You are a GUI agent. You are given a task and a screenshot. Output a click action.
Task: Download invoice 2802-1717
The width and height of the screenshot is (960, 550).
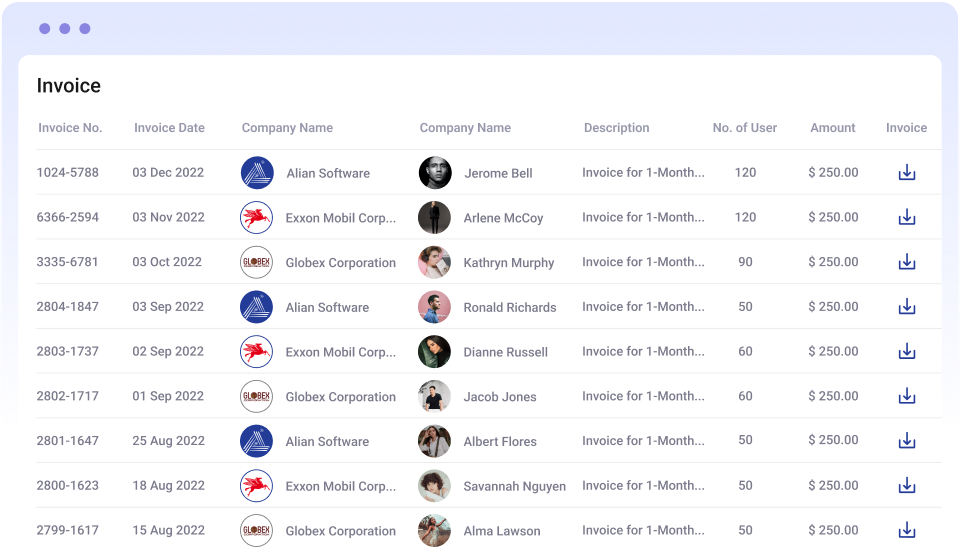[x=906, y=396]
